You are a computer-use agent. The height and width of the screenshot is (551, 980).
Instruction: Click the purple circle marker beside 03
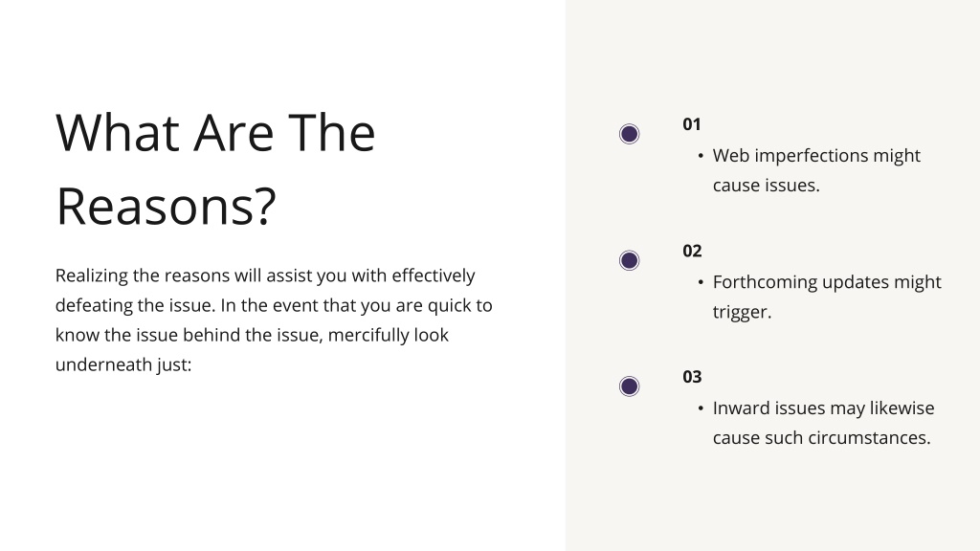click(x=629, y=386)
